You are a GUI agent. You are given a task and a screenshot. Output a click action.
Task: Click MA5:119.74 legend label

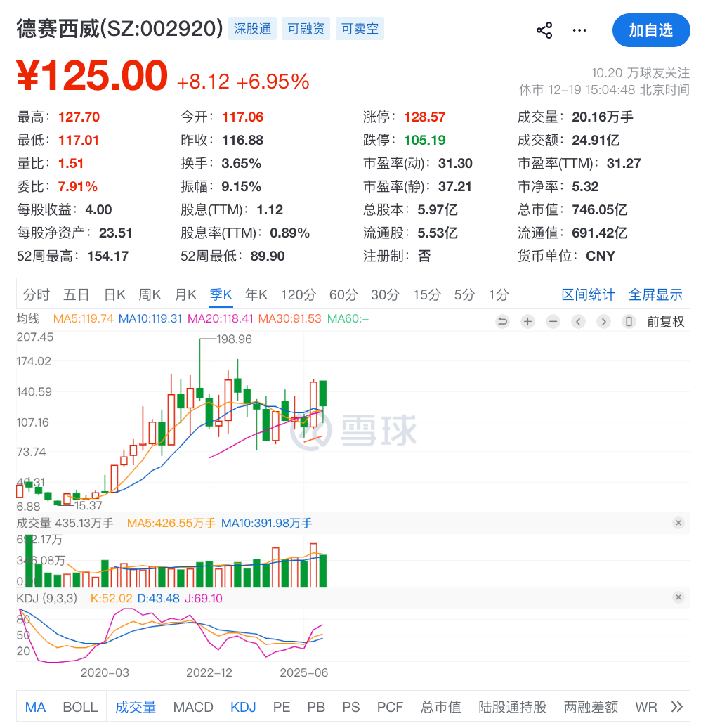point(83,318)
